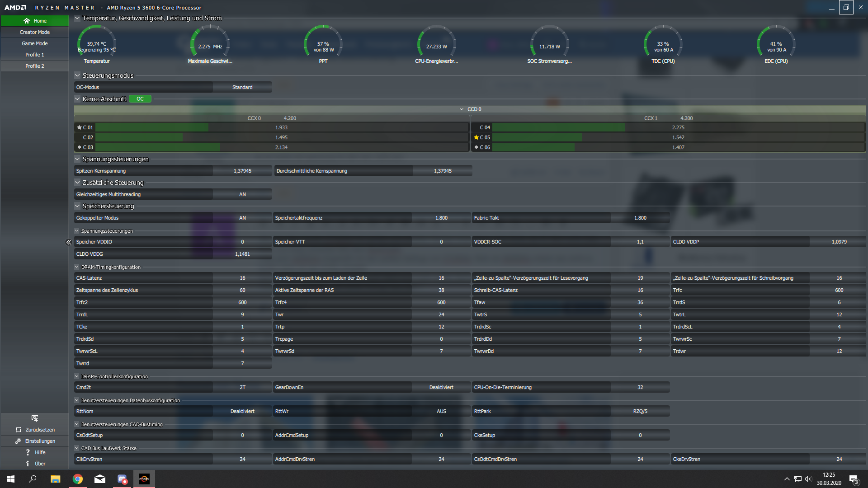Image resolution: width=868 pixels, height=488 pixels.
Task: Collapse the DRAM-Timingkonfiguration section
Action: pyautogui.click(x=77, y=267)
